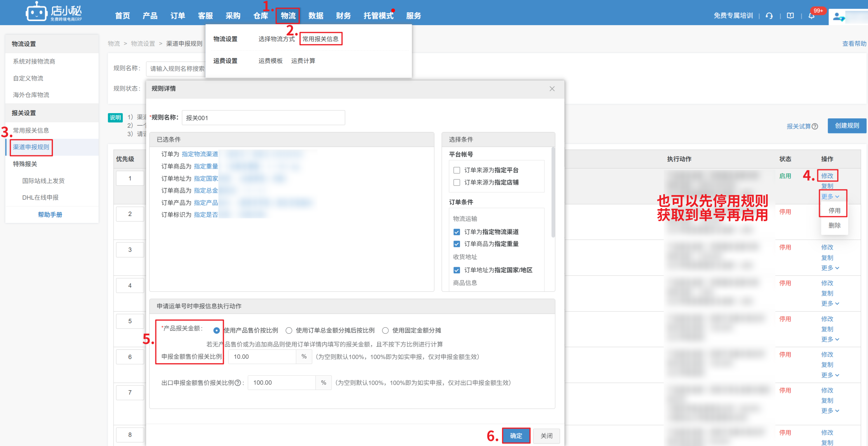Image resolution: width=868 pixels, height=446 pixels.
Task: Open the notification bell icon
Action: 811,16
